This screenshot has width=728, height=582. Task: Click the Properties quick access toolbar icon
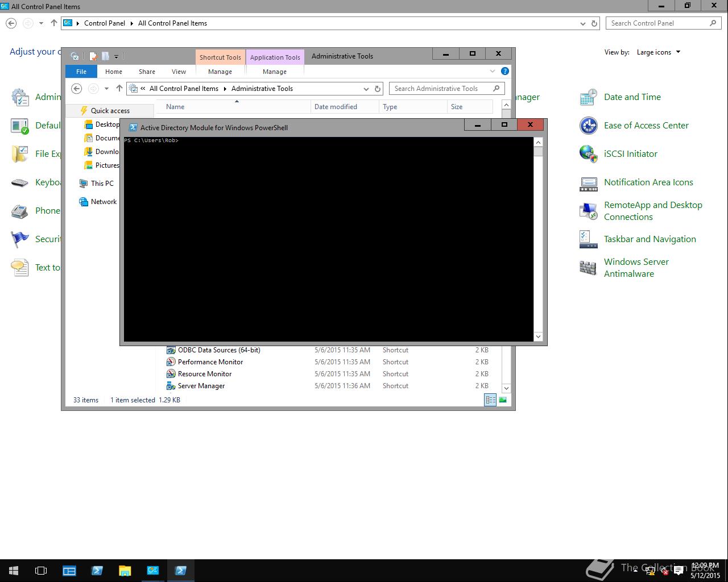point(93,56)
